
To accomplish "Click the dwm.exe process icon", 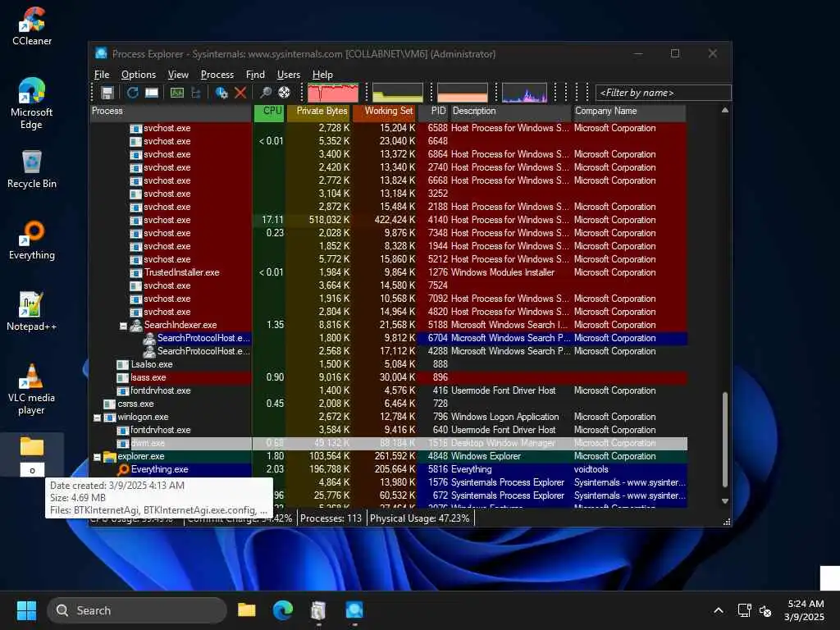I will click(x=123, y=444).
